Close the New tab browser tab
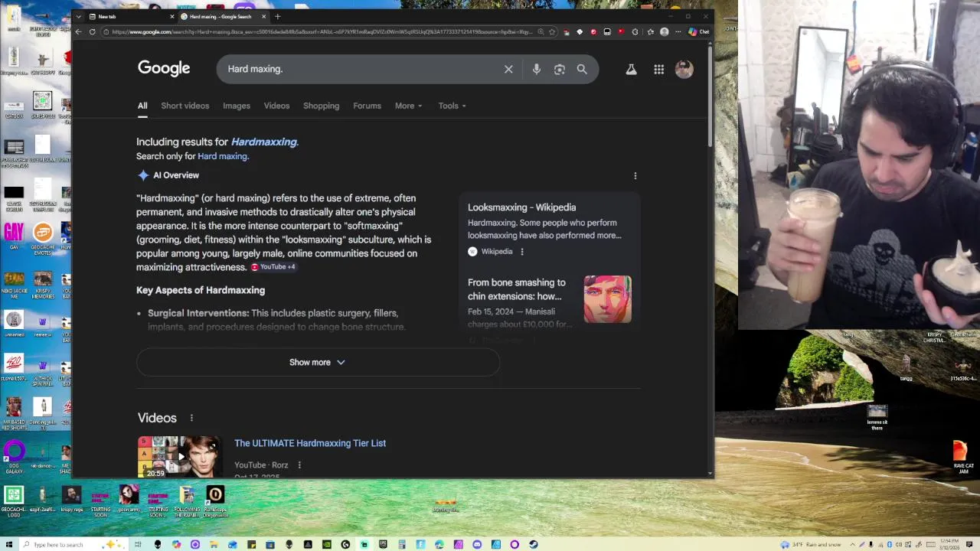This screenshot has width=980, height=551. point(171,16)
